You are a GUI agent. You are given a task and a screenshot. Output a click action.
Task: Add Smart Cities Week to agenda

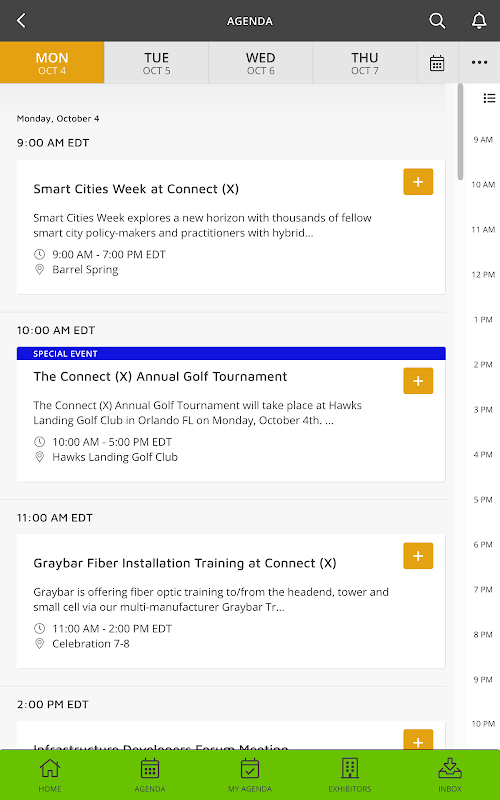418,182
